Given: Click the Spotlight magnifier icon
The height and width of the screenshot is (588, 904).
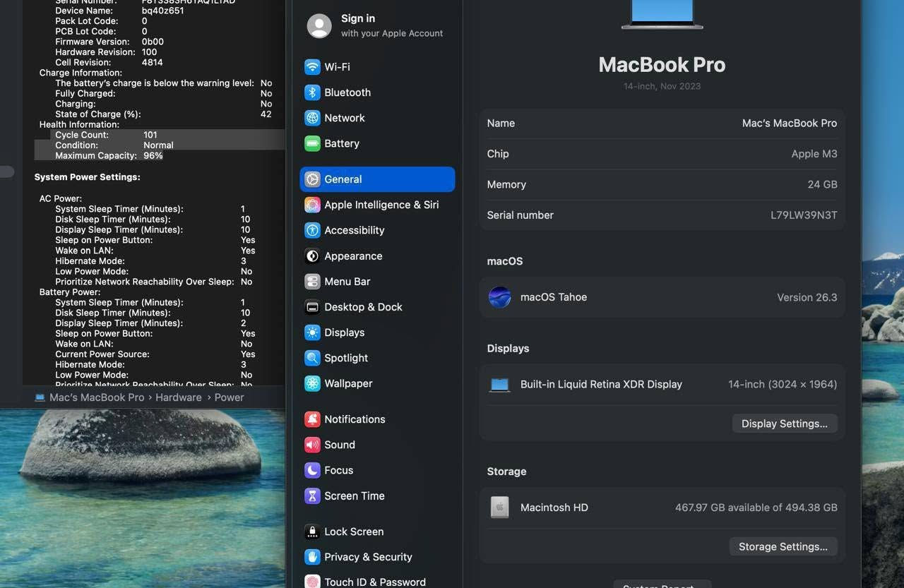Looking at the screenshot, I should pos(312,358).
